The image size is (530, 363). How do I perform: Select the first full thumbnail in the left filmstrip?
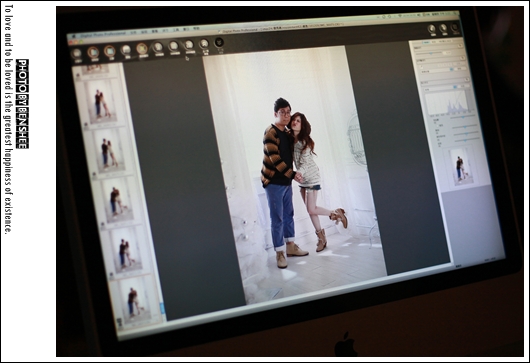[100, 101]
